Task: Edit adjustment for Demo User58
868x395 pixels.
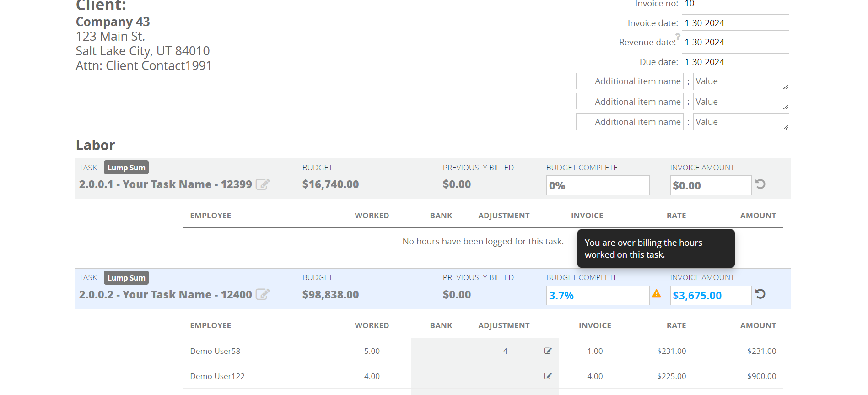Action: pyautogui.click(x=548, y=351)
